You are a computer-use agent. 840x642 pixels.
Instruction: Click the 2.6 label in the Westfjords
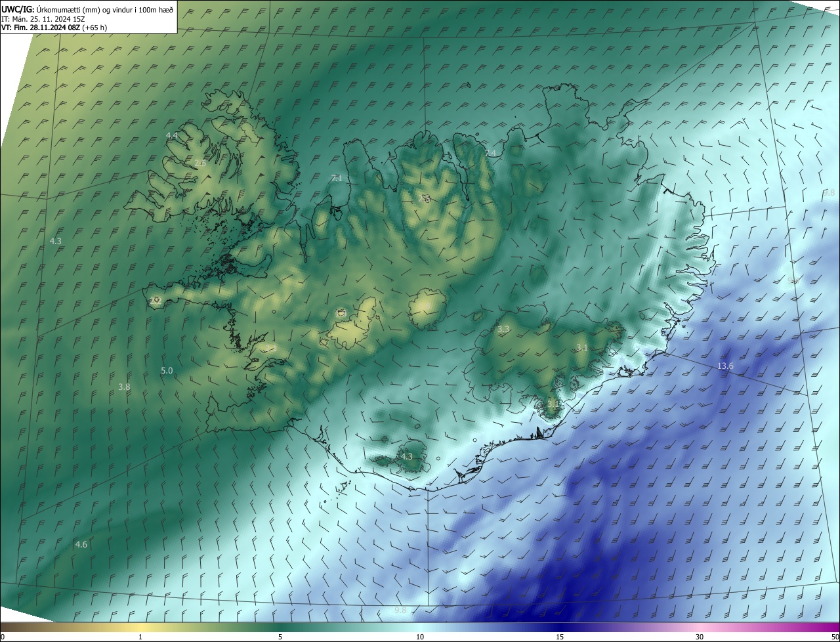coord(200,163)
